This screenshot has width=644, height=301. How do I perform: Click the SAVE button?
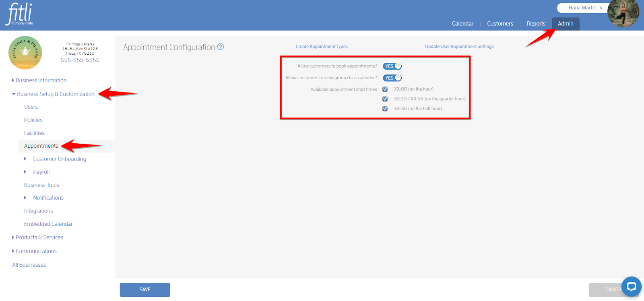(x=145, y=290)
